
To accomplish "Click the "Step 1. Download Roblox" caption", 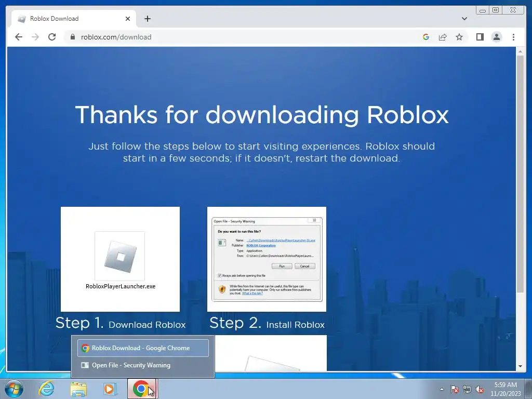I will (x=121, y=323).
